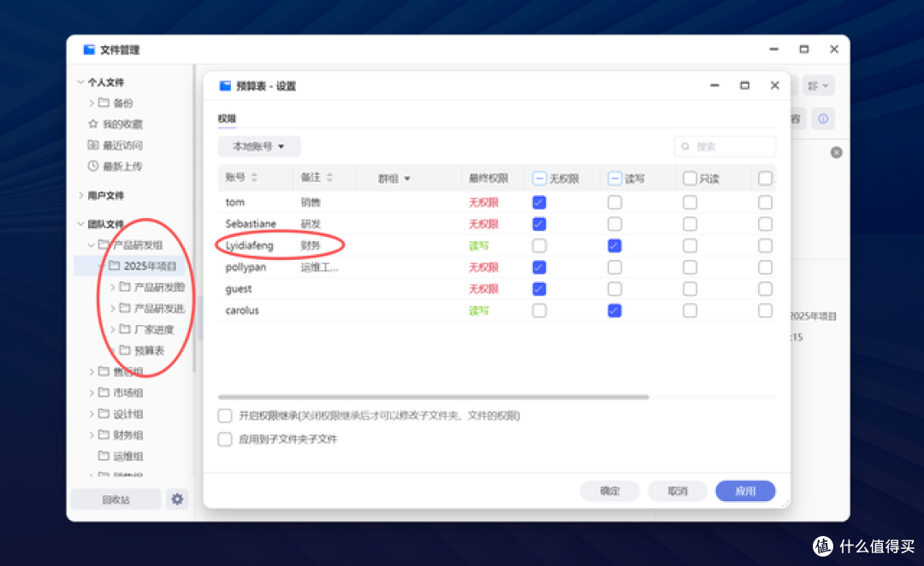The width and height of the screenshot is (924, 566).
Task: Minimize the 预算表 settings dialog
Action: [x=714, y=85]
